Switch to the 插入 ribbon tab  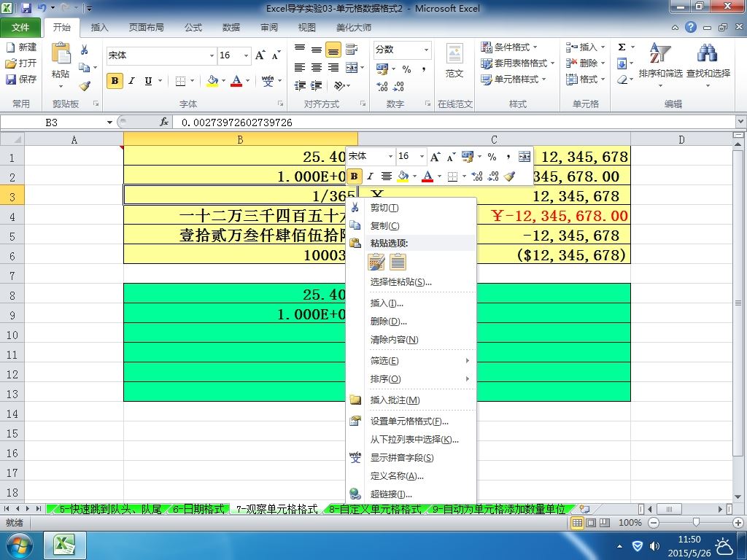(99, 28)
